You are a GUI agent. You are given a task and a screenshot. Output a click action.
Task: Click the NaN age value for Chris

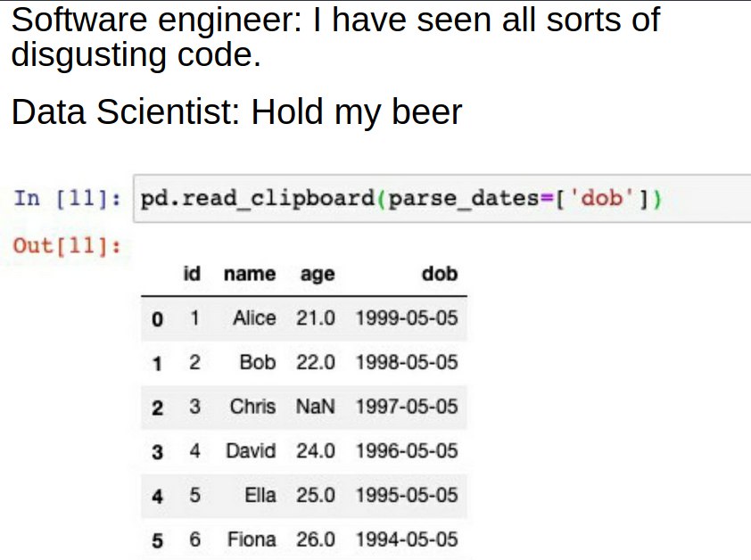(315, 407)
